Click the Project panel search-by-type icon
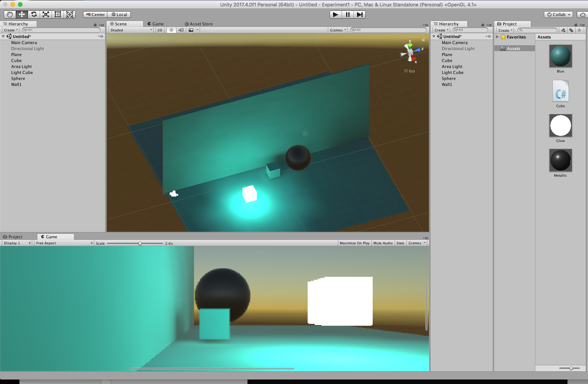 tap(563, 30)
